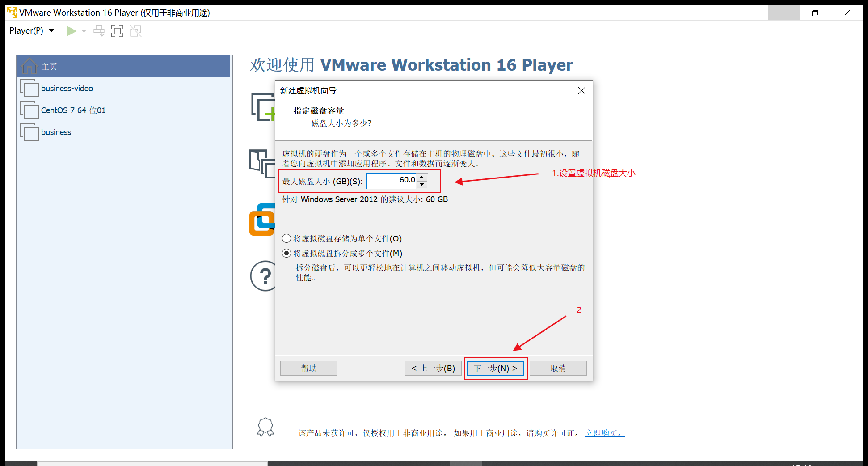
Task: Select store virtual disk as single file
Action: pos(342,238)
